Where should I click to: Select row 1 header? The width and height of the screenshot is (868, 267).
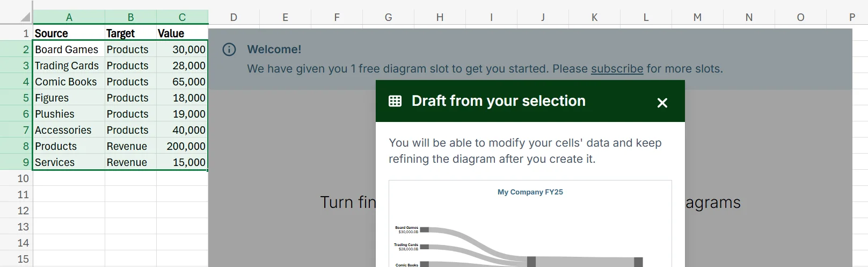click(16, 33)
